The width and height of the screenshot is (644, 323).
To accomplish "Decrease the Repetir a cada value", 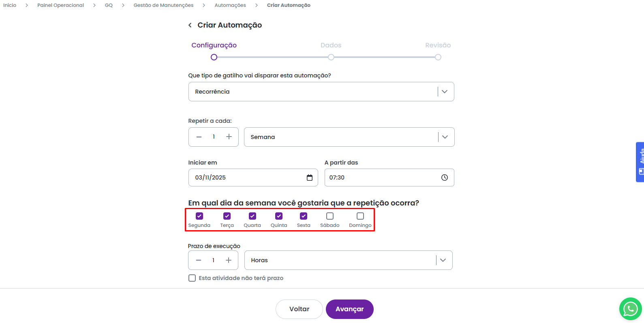I will pyautogui.click(x=199, y=137).
